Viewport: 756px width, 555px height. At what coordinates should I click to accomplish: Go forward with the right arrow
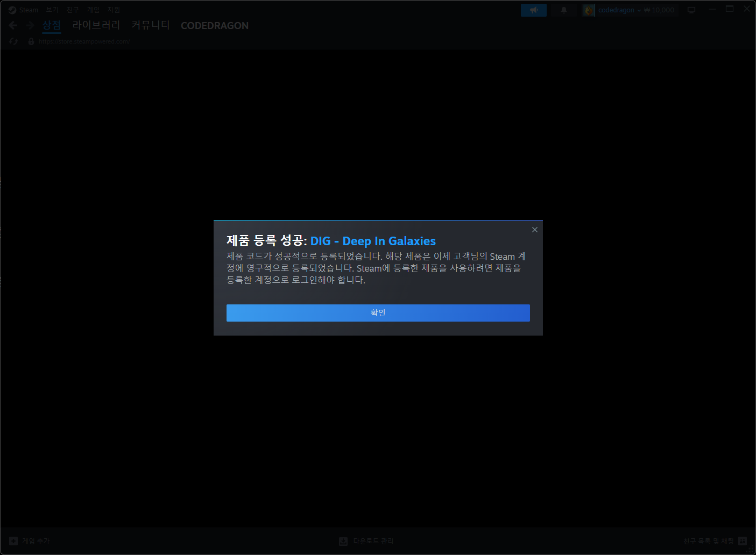(x=30, y=25)
